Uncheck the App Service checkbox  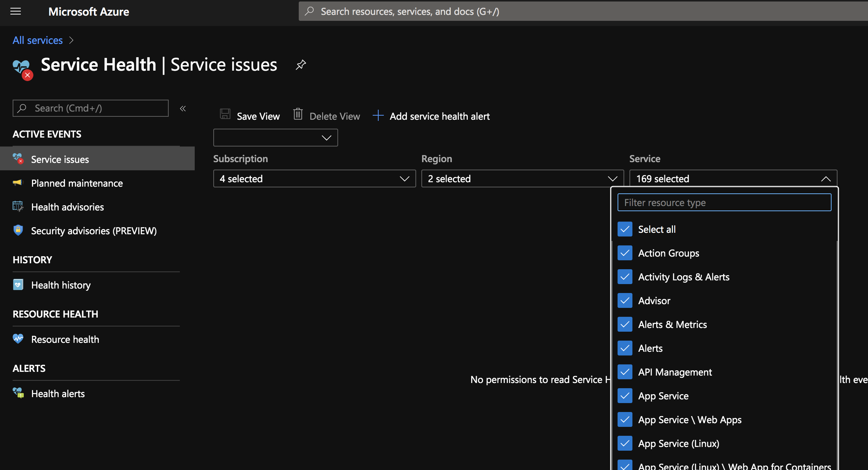coord(625,396)
